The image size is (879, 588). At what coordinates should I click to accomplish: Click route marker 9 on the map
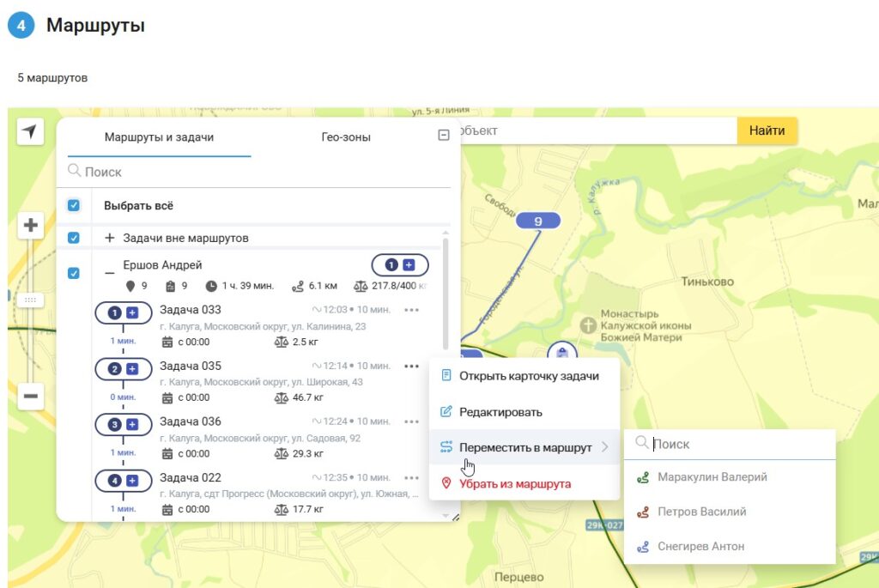538,221
